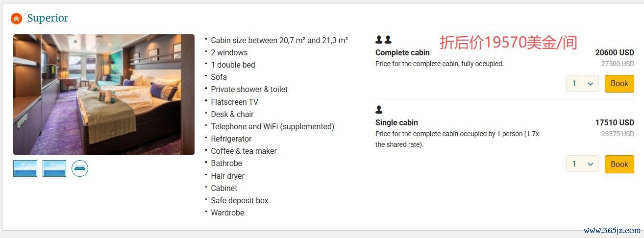This screenshot has width=644, height=238.
Task: Open quantity dropdown for Single cabin
Action: pos(582,164)
